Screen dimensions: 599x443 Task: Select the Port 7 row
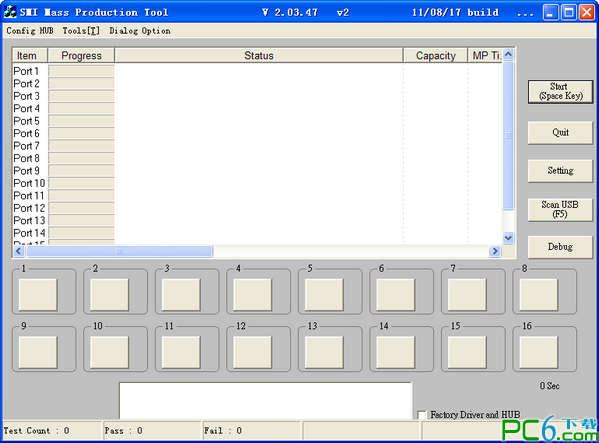click(x=257, y=146)
